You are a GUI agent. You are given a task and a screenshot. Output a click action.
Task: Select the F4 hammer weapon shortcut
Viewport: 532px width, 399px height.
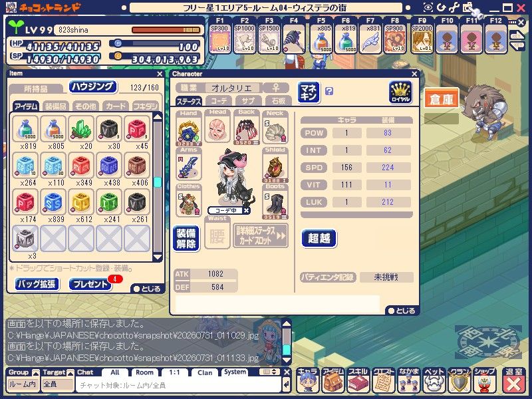coord(293,39)
